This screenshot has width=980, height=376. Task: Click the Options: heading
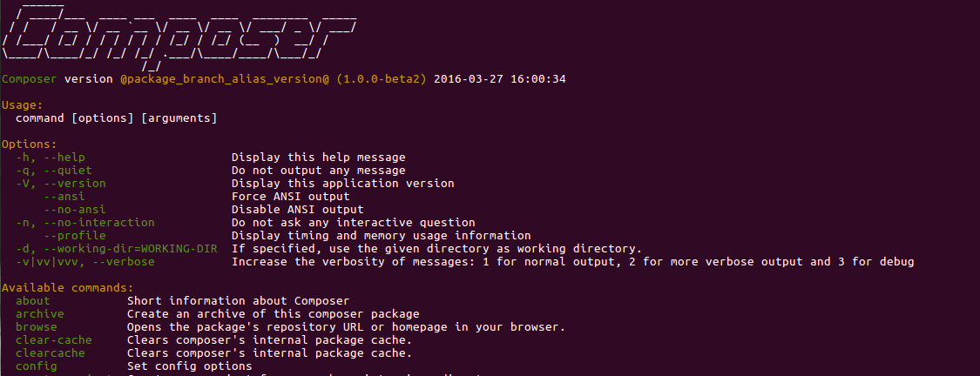pyautogui.click(x=30, y=144)
